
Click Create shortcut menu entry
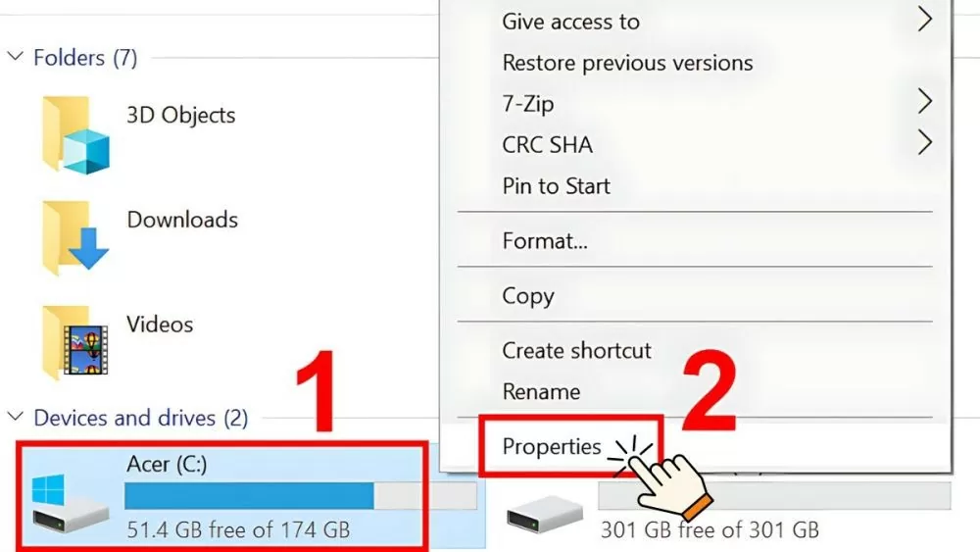click(576, 351)
